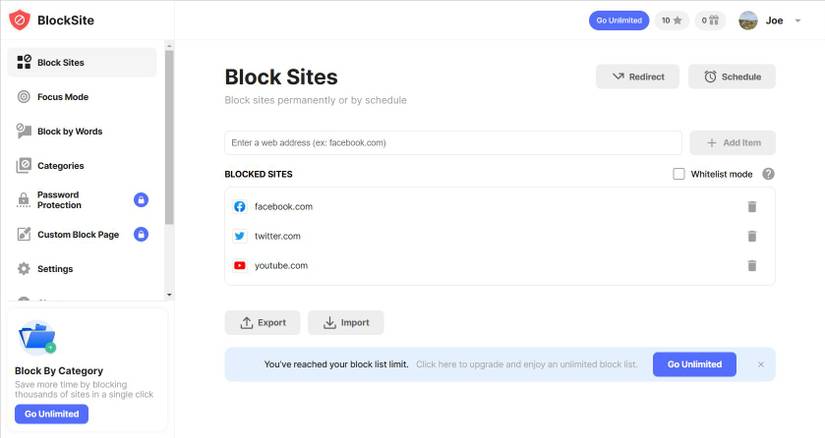Click the gift rewards badge
The image size is (825, 438).
[x=710, y=21]
